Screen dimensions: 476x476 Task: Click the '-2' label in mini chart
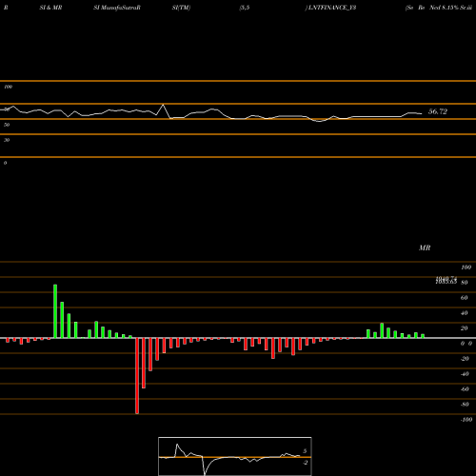pyautogui.click(x=306, y=463)
